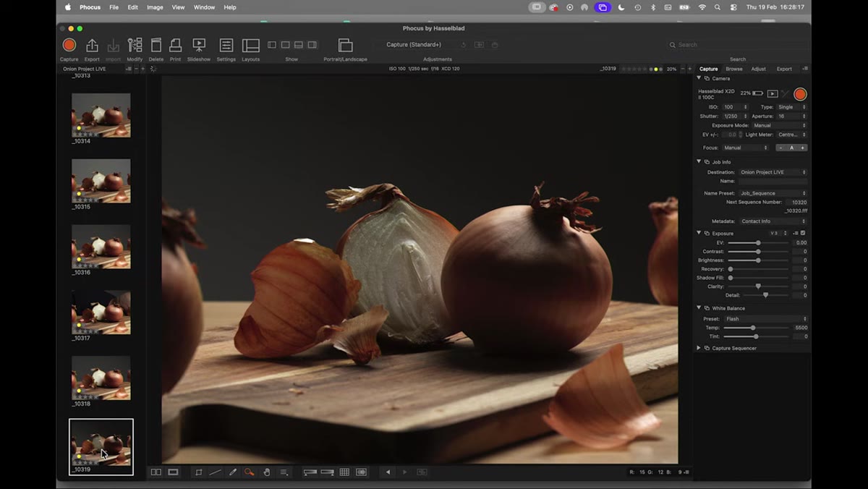This screenshot has height=489, width=868.
Task: Toggle the overlay mask icon in bottom toolbar
Action: coord(361,472)
